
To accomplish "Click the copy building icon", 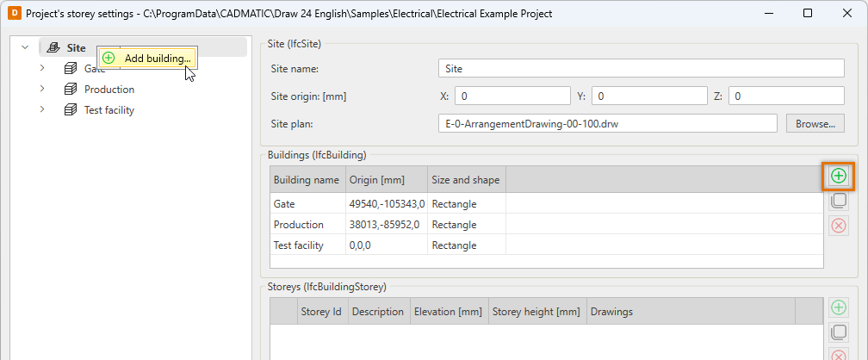I will pyautogui.click(x=838, y=201).
